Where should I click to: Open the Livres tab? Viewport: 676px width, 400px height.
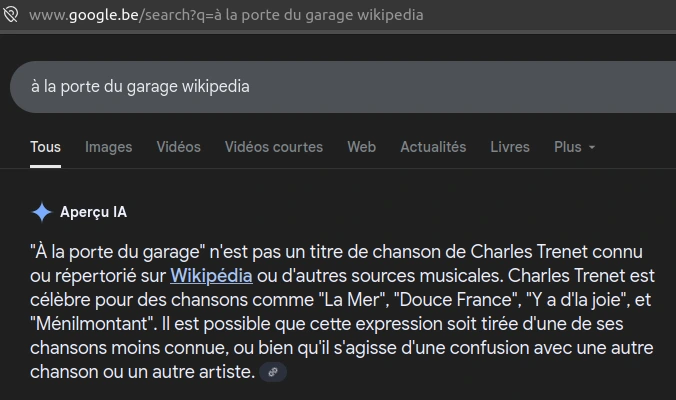(510, 147)
